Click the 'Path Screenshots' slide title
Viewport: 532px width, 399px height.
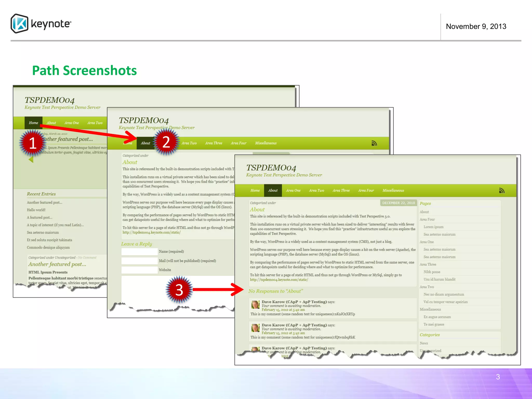point(84,70)
